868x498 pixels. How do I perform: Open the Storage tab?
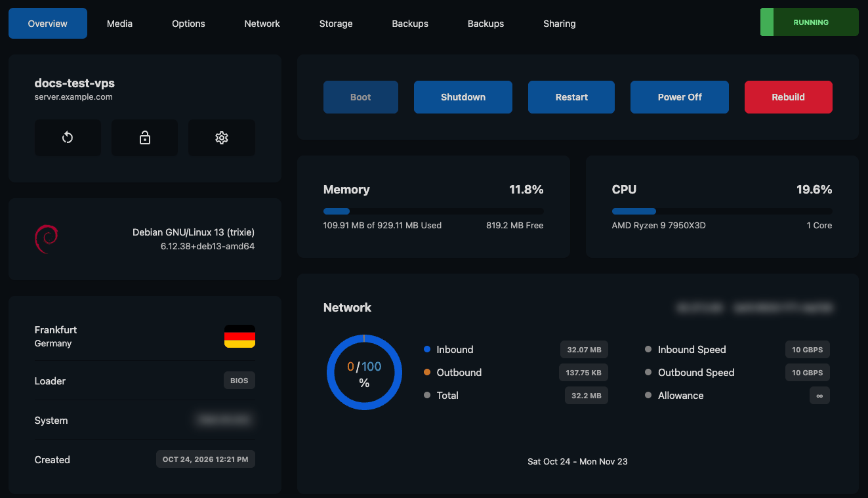point(336,24)
